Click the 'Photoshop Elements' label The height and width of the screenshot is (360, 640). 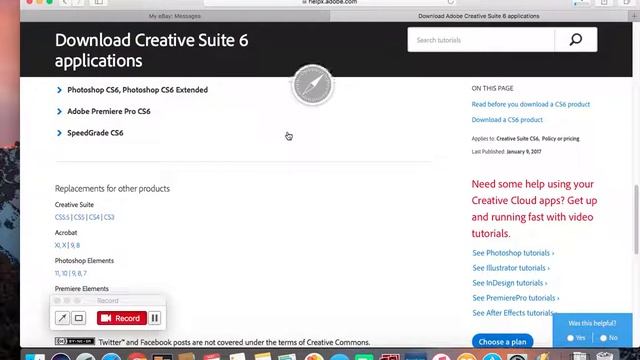(x=84, y=261)
